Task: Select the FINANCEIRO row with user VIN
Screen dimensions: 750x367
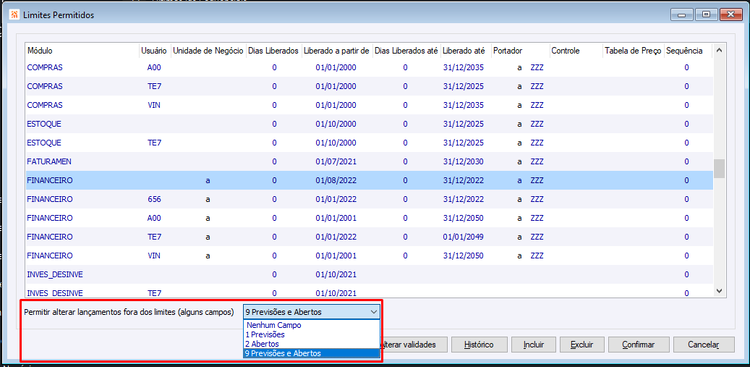Action: click(x=369, y=256)
